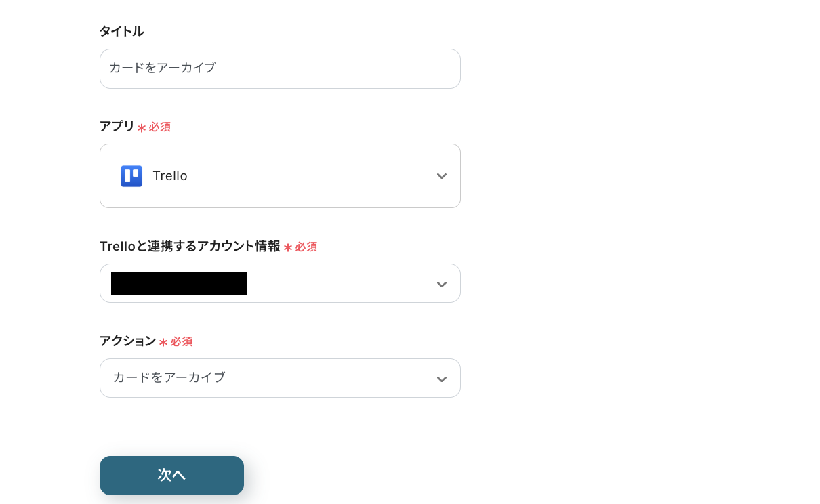Click the asterisk beside アカウント情報 label

coord(288,247)
